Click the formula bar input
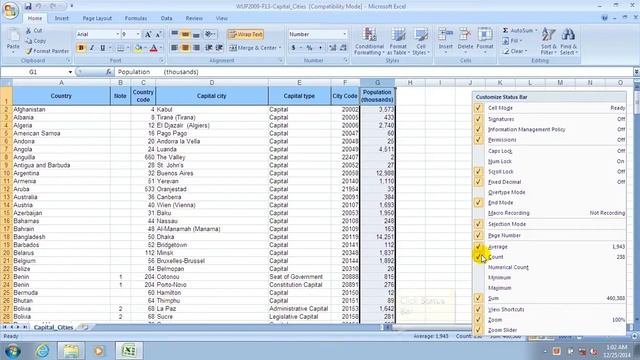The width and height of the screenshot is (640, 360). pyautogui.click(x=372, y=72)
